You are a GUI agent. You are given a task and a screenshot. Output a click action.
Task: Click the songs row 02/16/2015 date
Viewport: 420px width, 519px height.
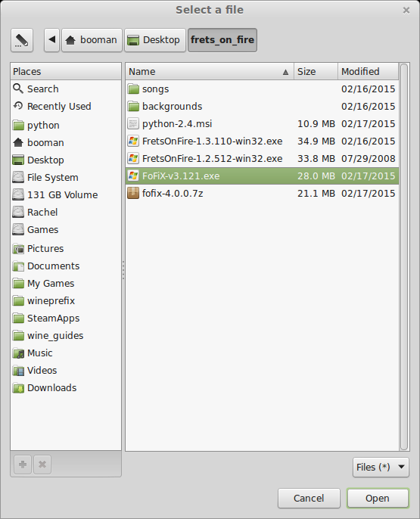[x=368, y=89]
